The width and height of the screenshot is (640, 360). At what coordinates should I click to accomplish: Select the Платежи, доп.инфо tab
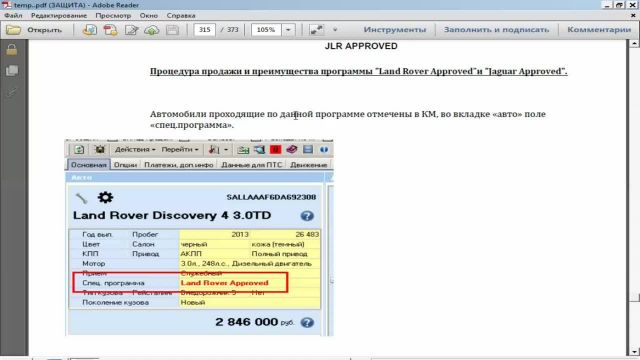pos(179,165)
